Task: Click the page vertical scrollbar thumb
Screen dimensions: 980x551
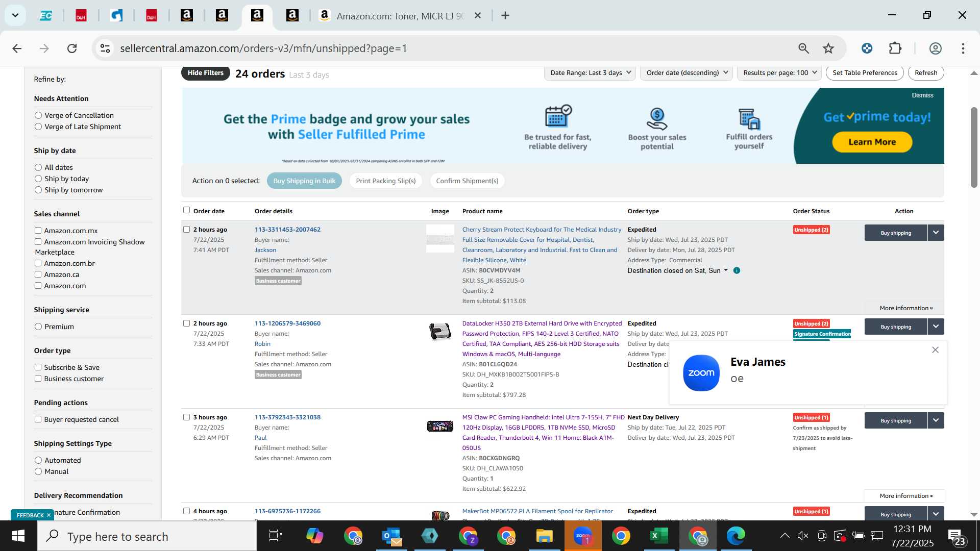Action: point(974,147)
